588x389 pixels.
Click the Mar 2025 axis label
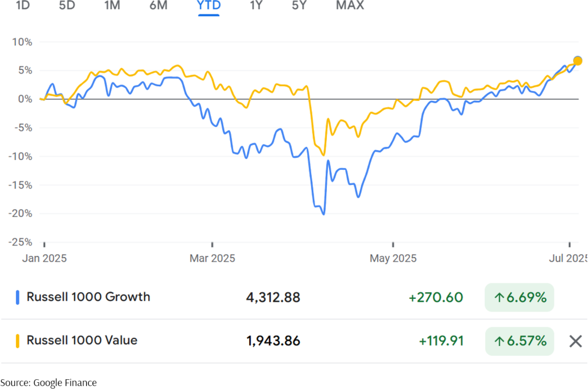tap(214, 258)
